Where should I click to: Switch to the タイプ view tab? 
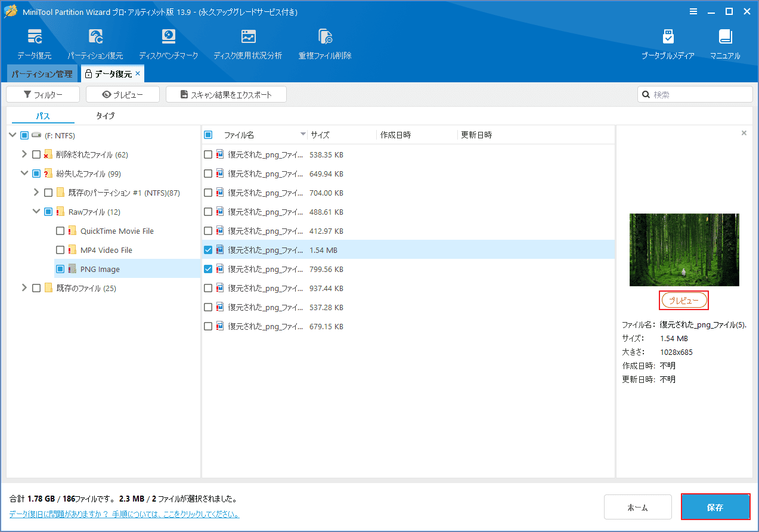(x=105, y=116)
